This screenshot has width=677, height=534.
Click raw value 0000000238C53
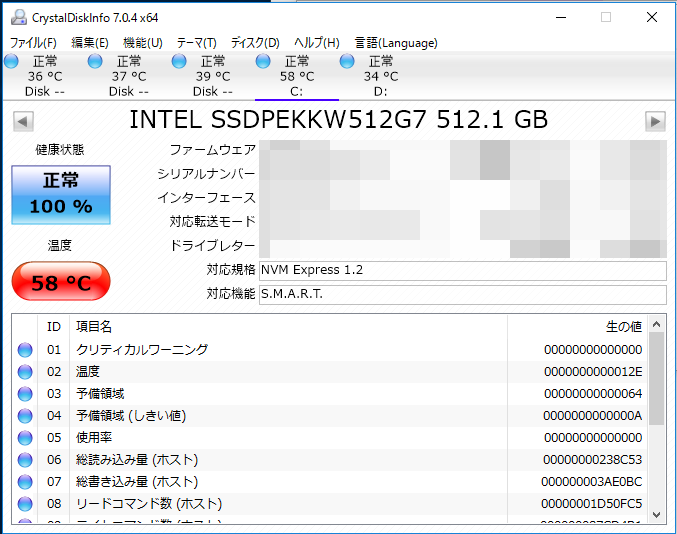[x=592, y=460]
